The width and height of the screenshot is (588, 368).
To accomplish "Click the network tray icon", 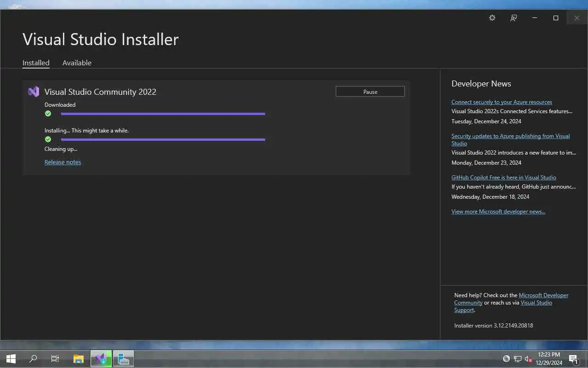I will coord(518,359).
